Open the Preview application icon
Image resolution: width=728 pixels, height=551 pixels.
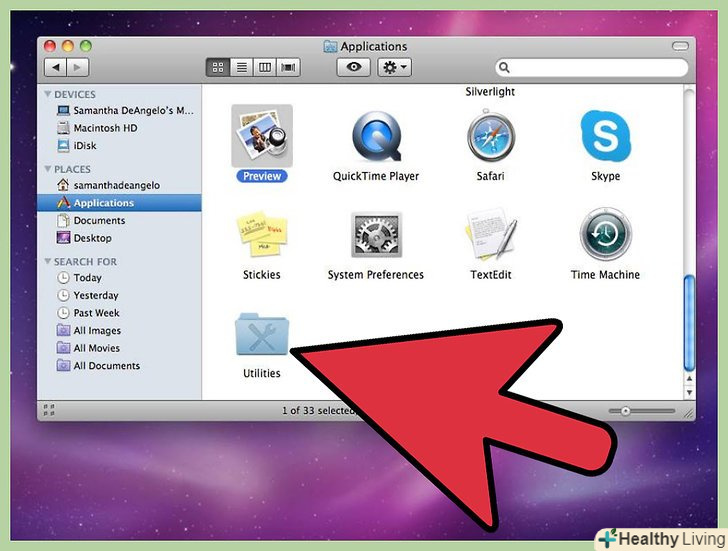[262, 136]
